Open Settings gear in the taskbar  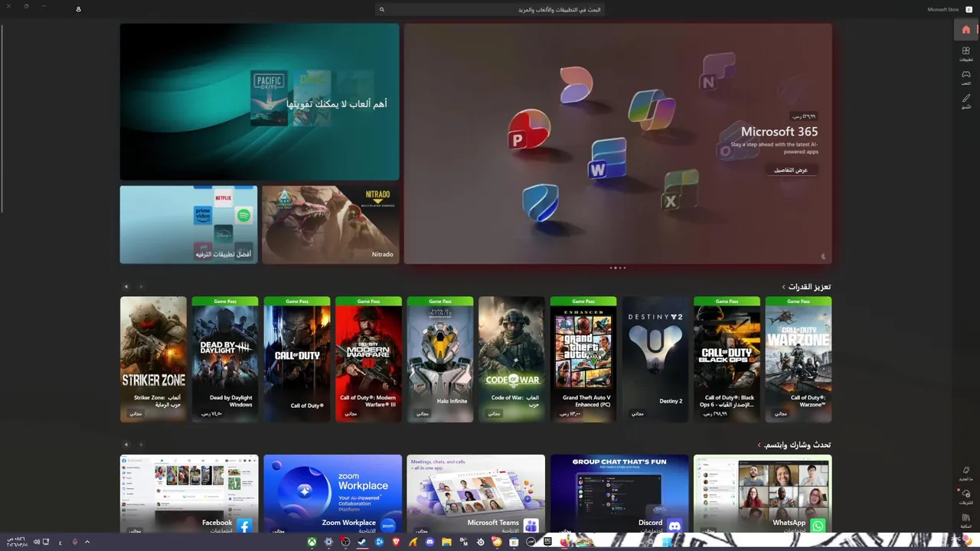click(x=328, y=542)
